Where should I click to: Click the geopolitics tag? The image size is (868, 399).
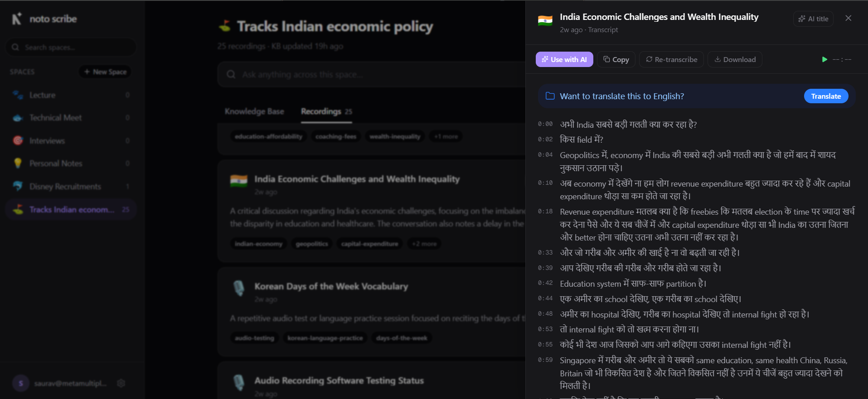coord(312,244)
